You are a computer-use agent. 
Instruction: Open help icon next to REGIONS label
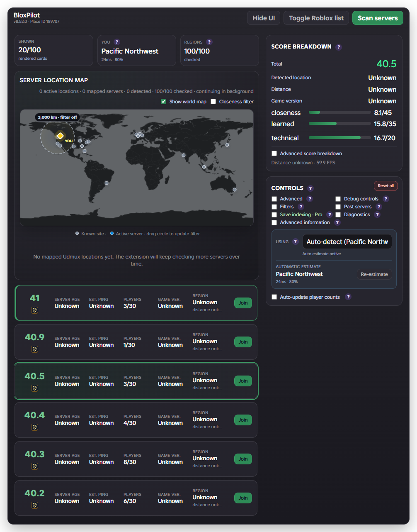point(209,42)
